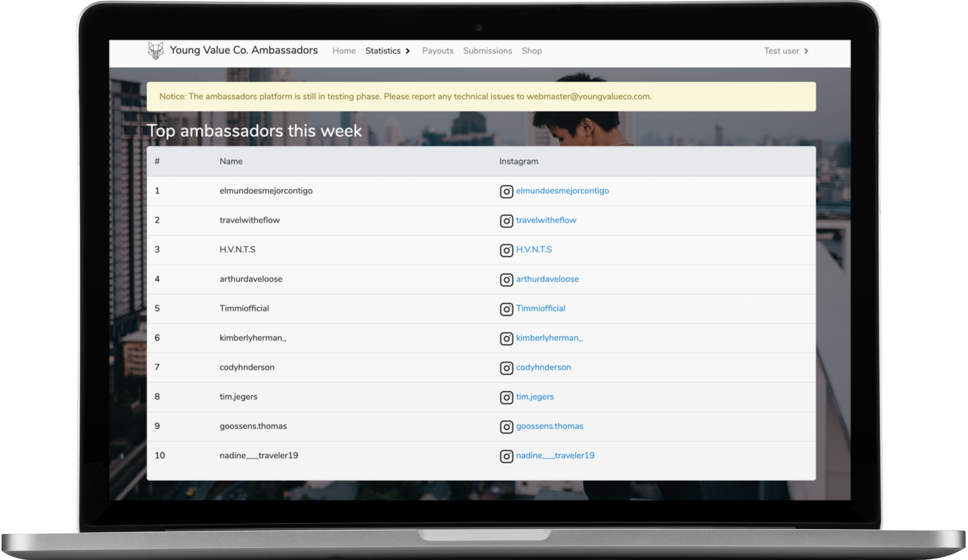Open elmundoesmejorcontigo Instagram profile link

pyautogui.click(x=562, y=191)
